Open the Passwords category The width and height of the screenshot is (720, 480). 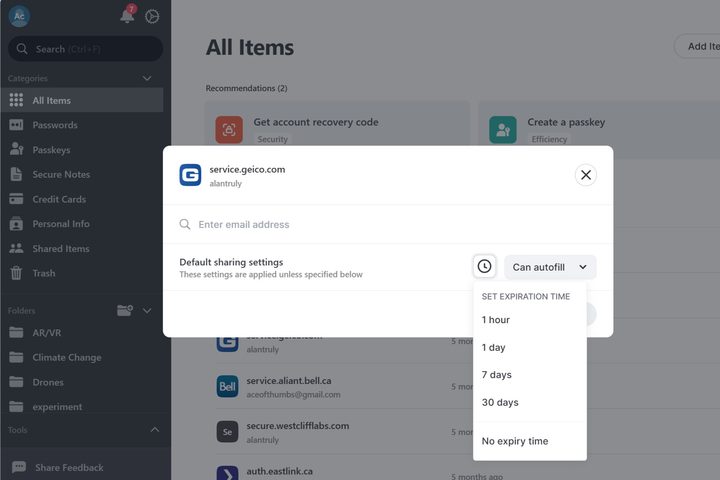point(55,125)
